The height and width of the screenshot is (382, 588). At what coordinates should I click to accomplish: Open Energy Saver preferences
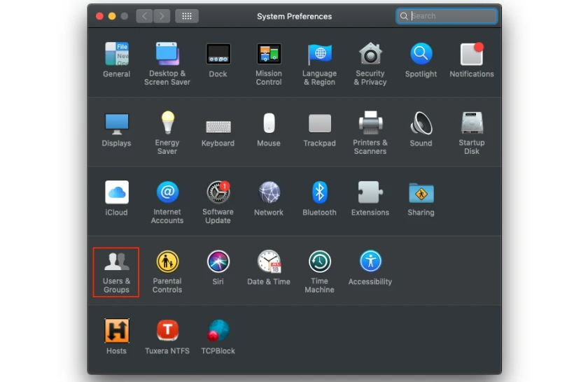167,133
